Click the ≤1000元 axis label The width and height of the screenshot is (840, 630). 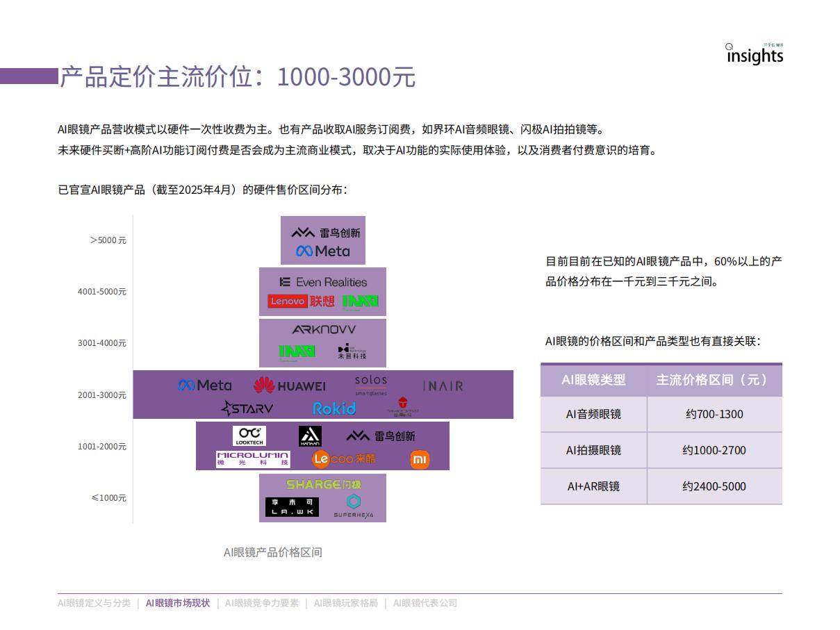pos(109,498)
